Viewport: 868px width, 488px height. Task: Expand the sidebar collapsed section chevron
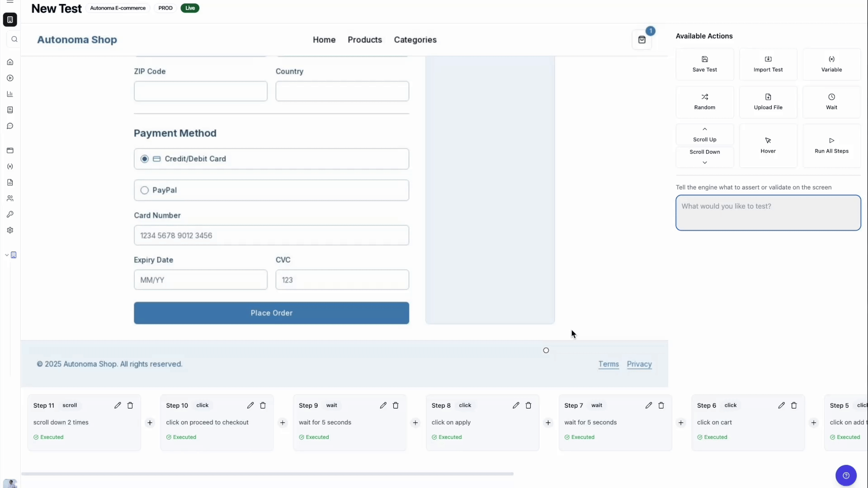7,255
